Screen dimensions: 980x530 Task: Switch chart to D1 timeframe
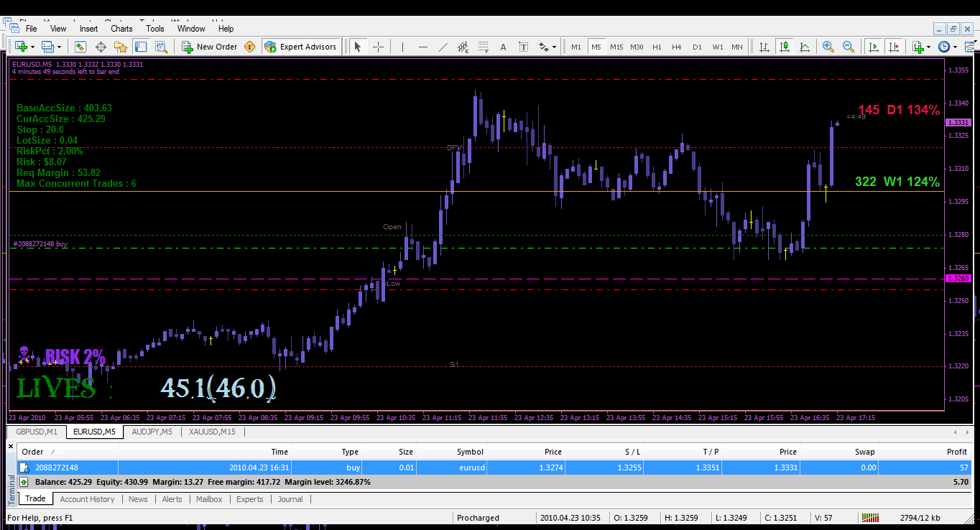coord(697,47)
